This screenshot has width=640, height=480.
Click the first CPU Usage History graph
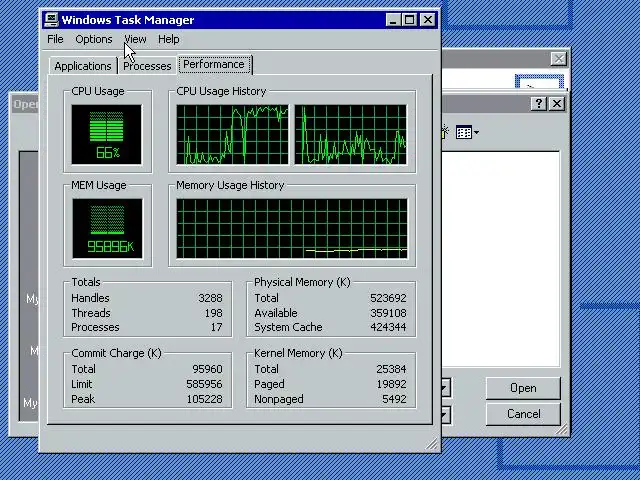pyautogui.click(x=232, y=135)
